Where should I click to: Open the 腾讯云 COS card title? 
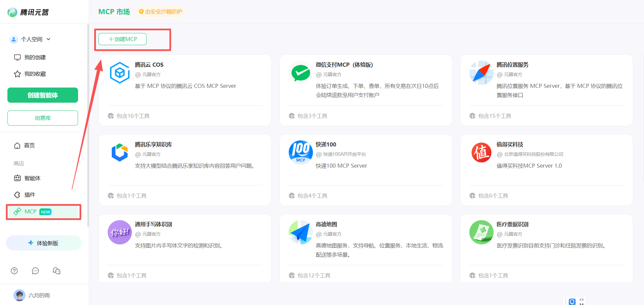(149, 65)
